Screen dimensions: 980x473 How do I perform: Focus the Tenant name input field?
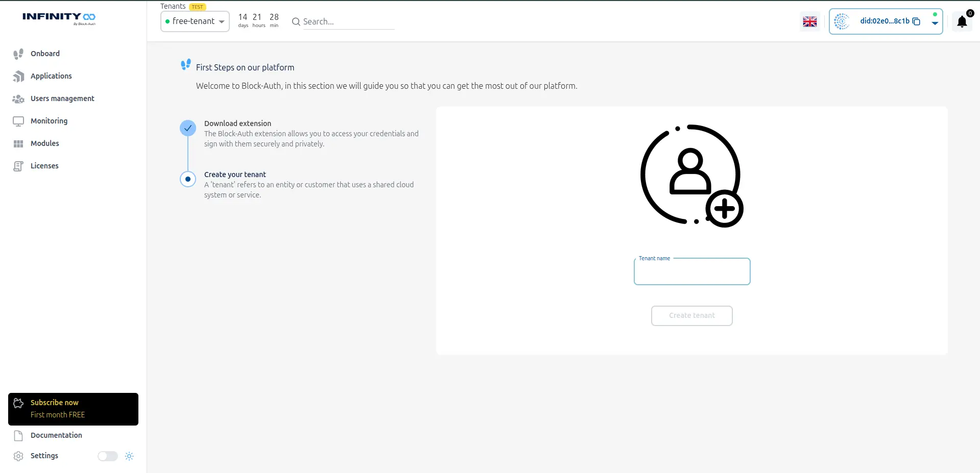(x=692, y=271)
